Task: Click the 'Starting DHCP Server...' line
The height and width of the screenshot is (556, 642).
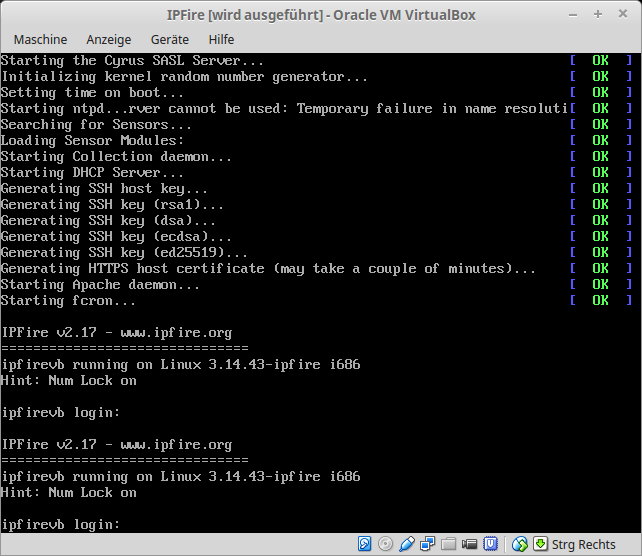Action: tap(92, 172)
